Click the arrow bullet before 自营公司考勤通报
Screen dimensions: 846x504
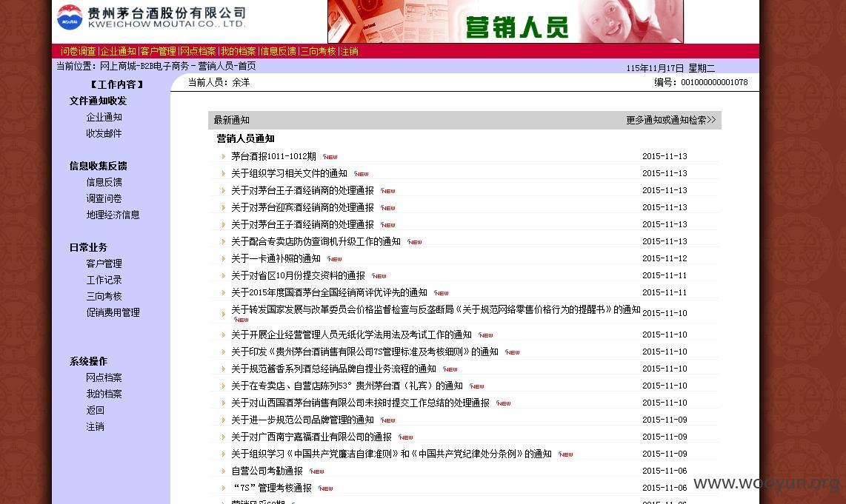[224, 471]
